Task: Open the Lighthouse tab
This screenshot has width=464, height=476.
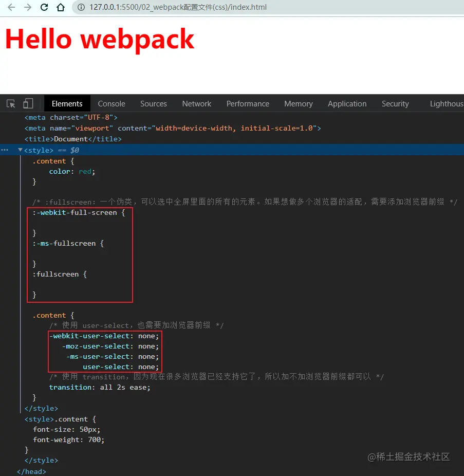Action: pos(447,103)
